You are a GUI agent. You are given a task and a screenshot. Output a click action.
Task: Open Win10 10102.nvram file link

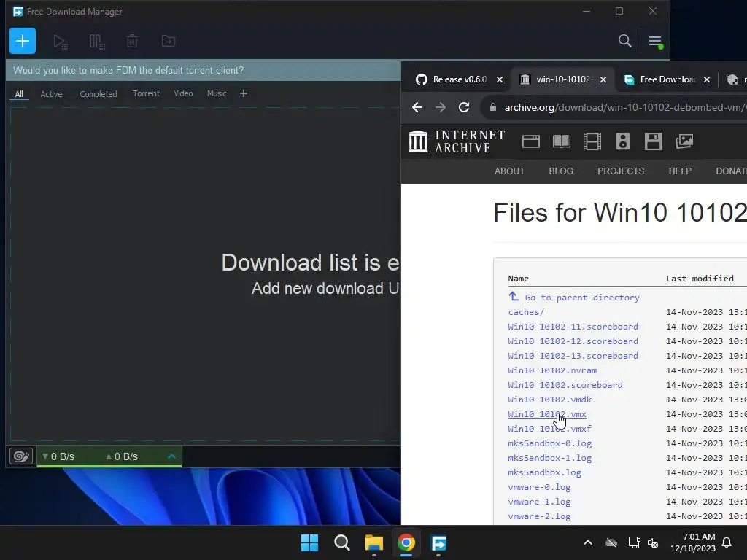coord(552,370)
